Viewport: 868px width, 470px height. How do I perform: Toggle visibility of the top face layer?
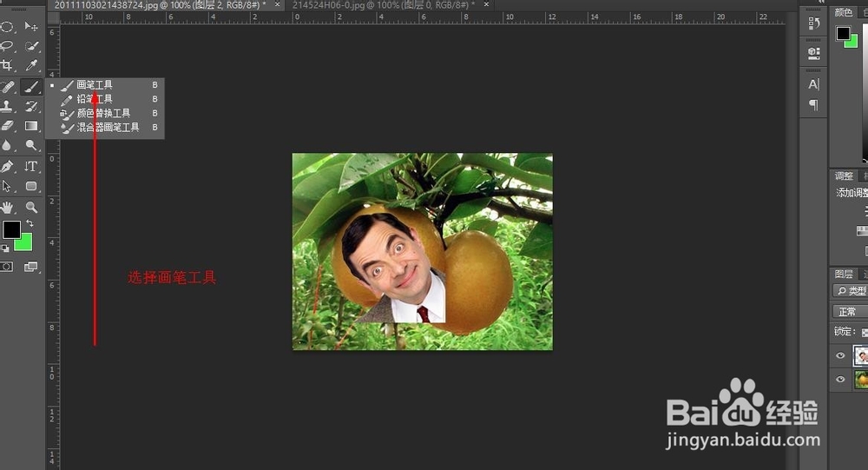click(x=840, y=356)
